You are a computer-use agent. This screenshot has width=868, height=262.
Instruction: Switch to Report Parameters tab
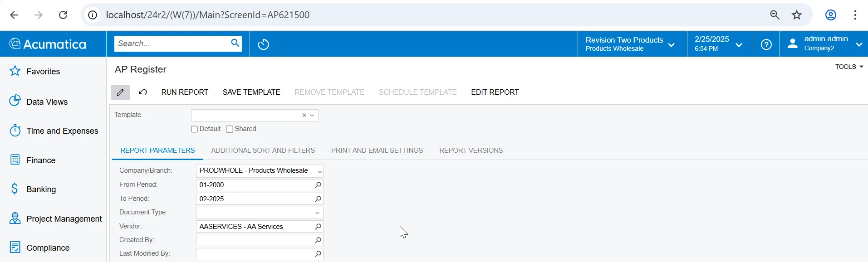click(157, 150)
